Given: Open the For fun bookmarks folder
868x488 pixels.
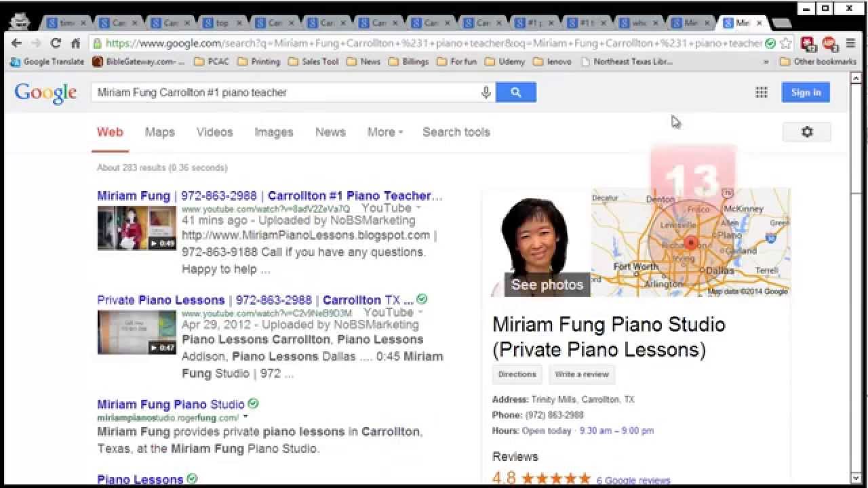Looking at the screenshot, I should click(457, 62).
